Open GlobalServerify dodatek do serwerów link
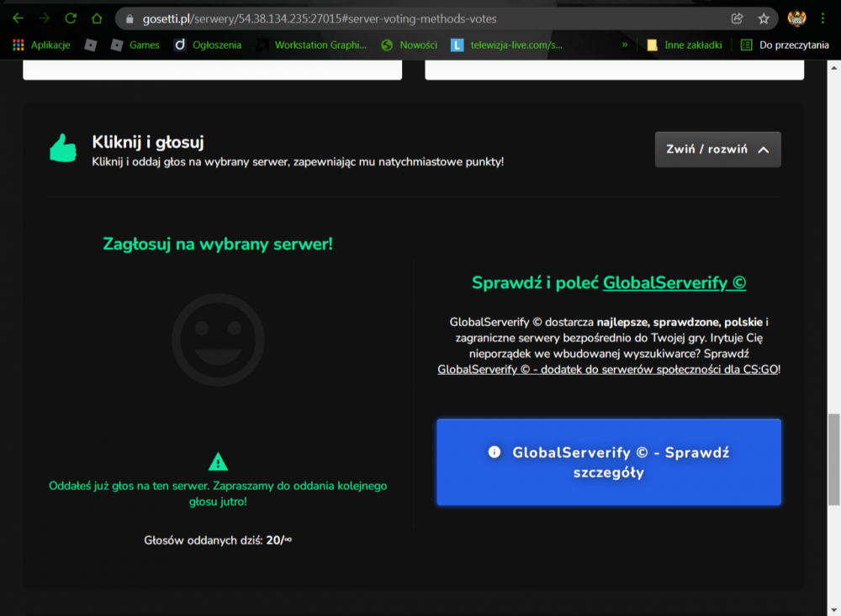841x616 pixels. pos(608,370)
